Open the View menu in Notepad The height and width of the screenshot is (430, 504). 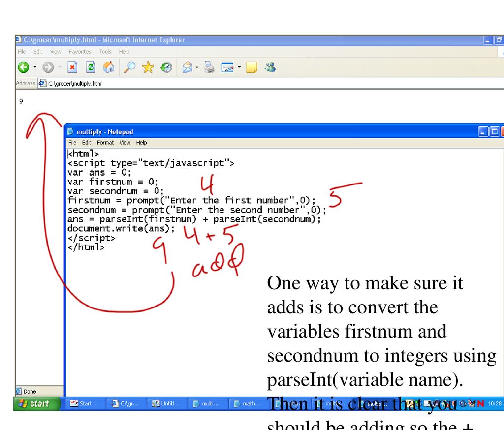coord(125,142)
